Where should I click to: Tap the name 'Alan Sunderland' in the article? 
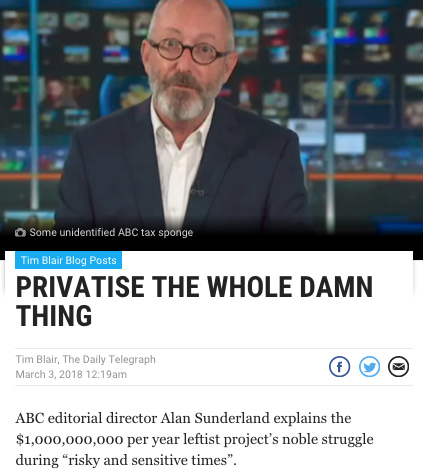(215, 418)
